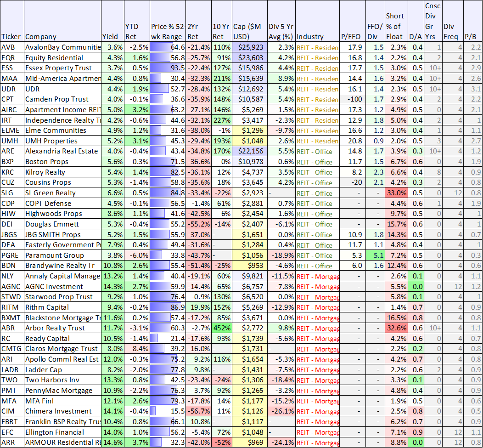Select the $969 market cap cell

(250, 442)
